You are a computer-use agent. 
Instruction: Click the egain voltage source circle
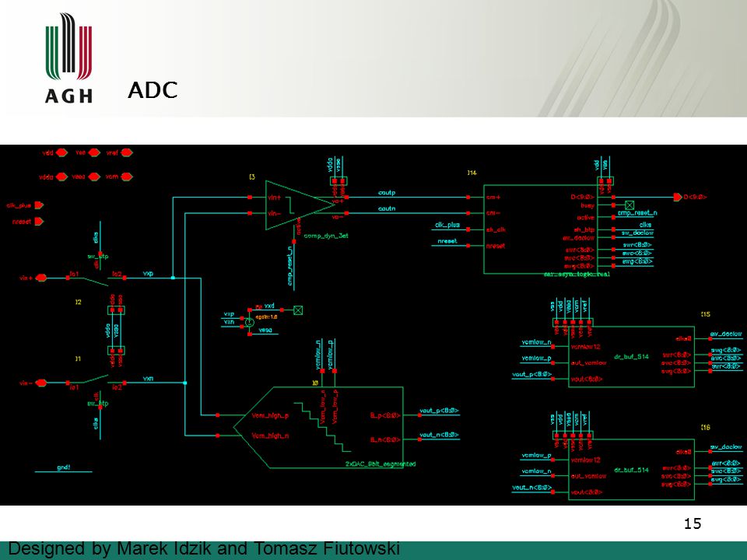tap(250, 322)
